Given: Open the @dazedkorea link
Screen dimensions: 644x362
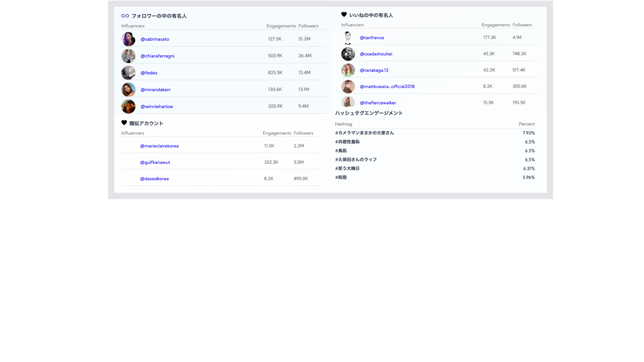Looking at the screenshot, I should [x=154, y=179].
